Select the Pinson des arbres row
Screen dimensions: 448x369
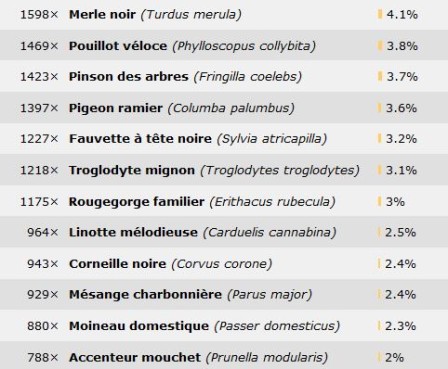click(x=224, y=77)
